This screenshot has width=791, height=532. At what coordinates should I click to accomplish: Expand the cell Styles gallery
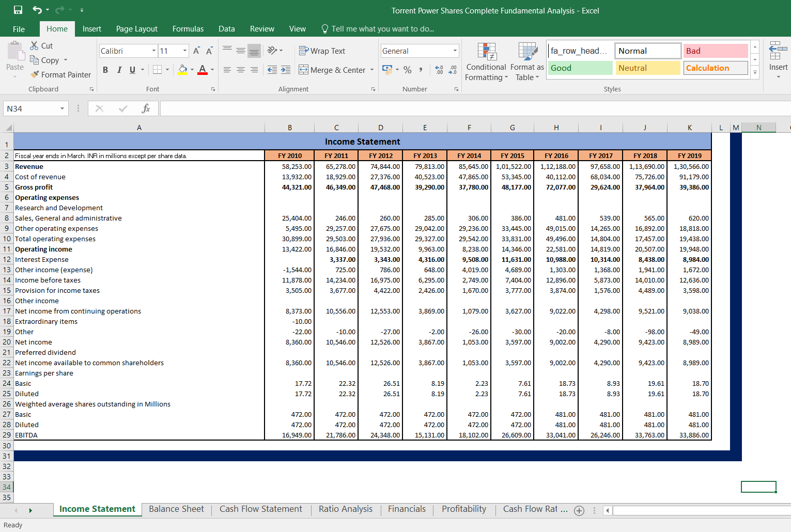tap(755, 72)
